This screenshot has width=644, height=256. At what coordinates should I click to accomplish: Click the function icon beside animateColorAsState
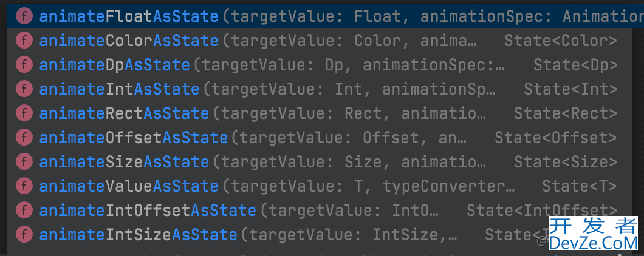[x=24, y=41]
